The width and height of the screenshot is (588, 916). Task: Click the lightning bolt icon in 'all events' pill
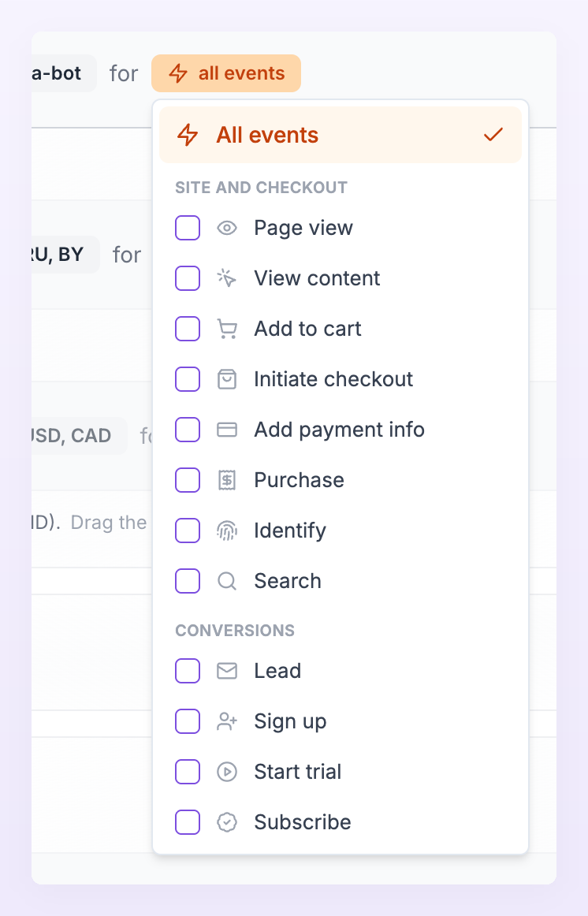[x=178, y=73]
